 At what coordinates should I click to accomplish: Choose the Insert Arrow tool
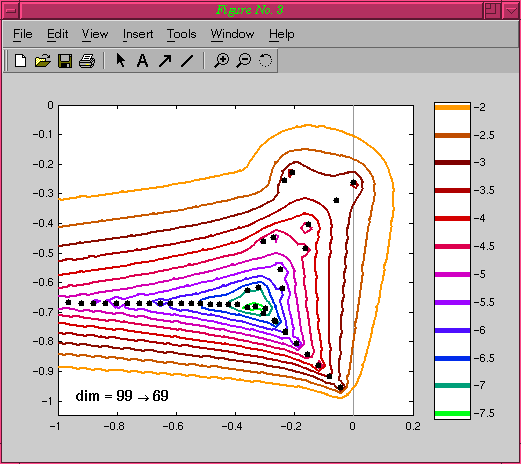click(x=165, y=61)
